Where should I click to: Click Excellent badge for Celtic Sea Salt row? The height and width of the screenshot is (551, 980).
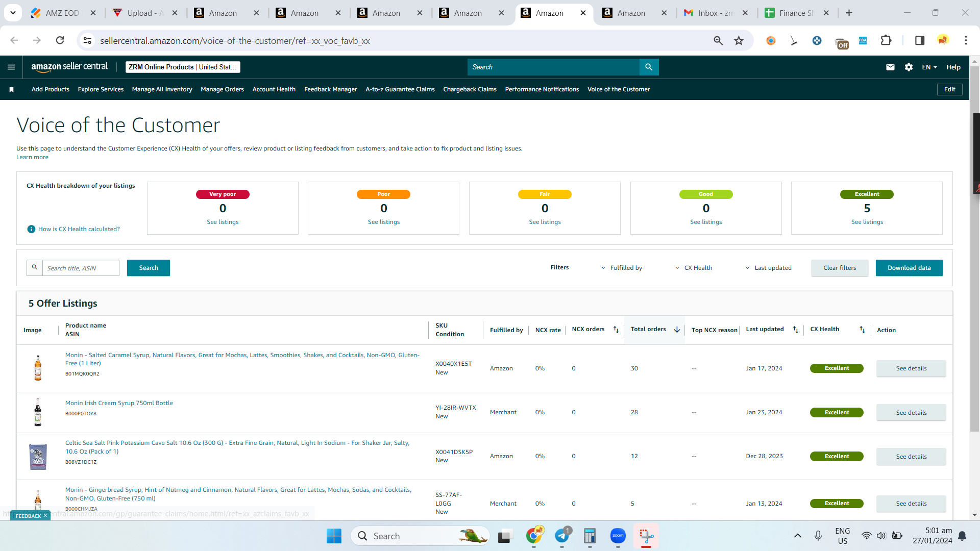tap(837, 456)
